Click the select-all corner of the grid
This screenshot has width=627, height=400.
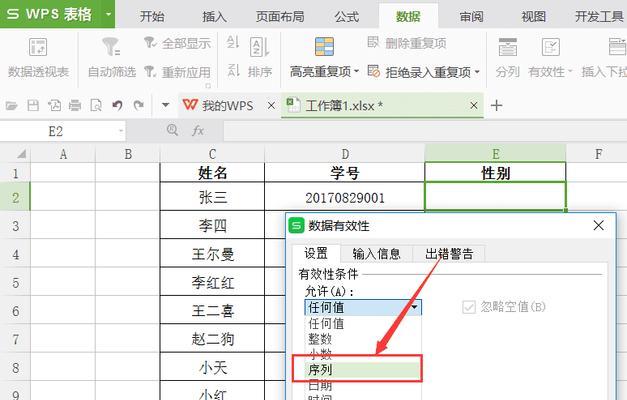tap(15, 154)
